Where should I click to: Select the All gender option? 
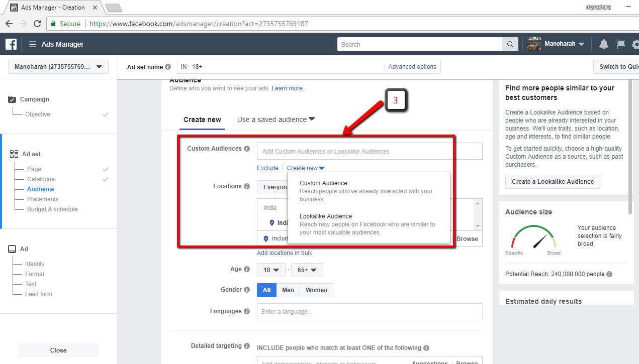[x=266, y=290]
